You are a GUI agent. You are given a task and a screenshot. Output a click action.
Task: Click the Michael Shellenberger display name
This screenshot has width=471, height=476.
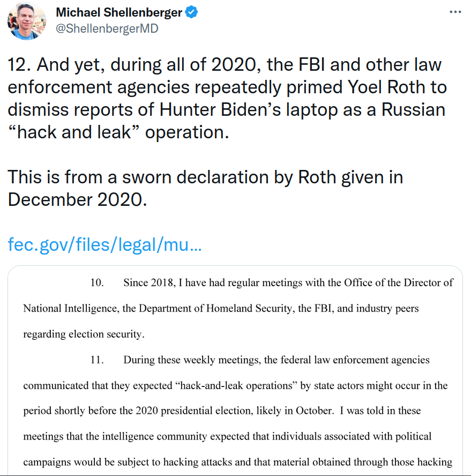point(119,12)
